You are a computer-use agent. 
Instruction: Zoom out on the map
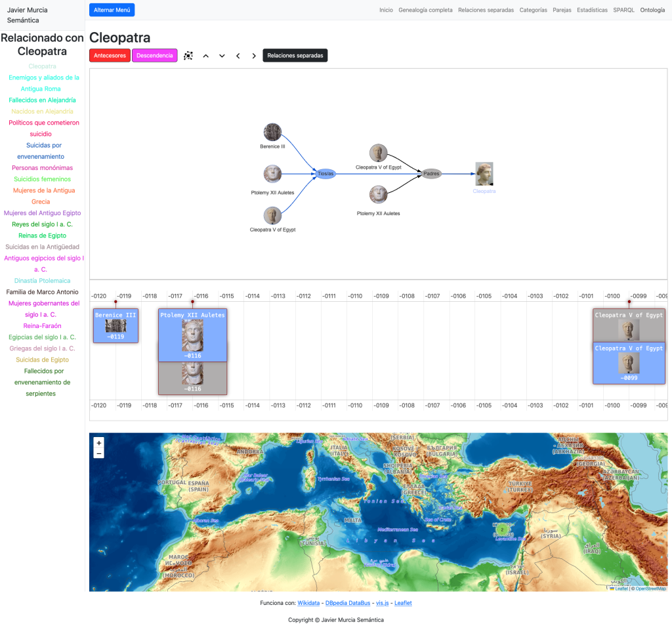click(99, 453)
